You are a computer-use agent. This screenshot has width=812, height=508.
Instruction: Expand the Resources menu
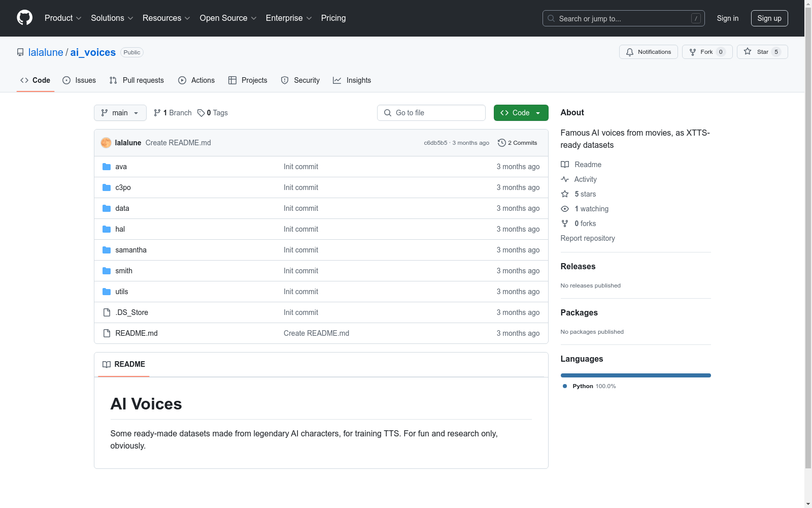tap(166, 18)
